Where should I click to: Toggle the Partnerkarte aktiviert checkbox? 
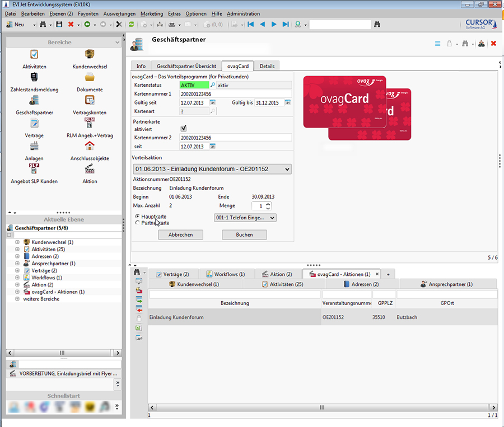pos(183,129)
